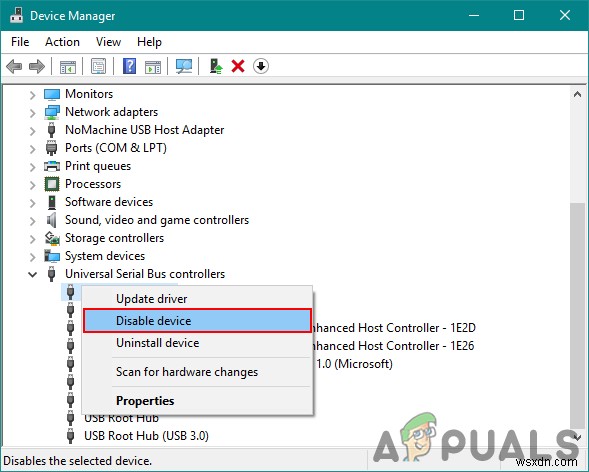Screen dimensions: 589x472
Task: Open the Help menu
Action: point(149,42)
